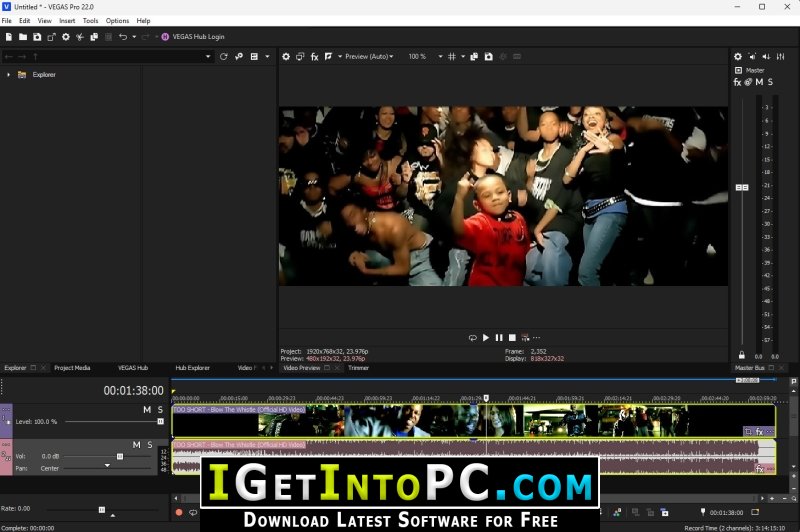This screenshot has height=532, width=800.
Task: Switch to the Project Media tab
Action: coord(72,368)
